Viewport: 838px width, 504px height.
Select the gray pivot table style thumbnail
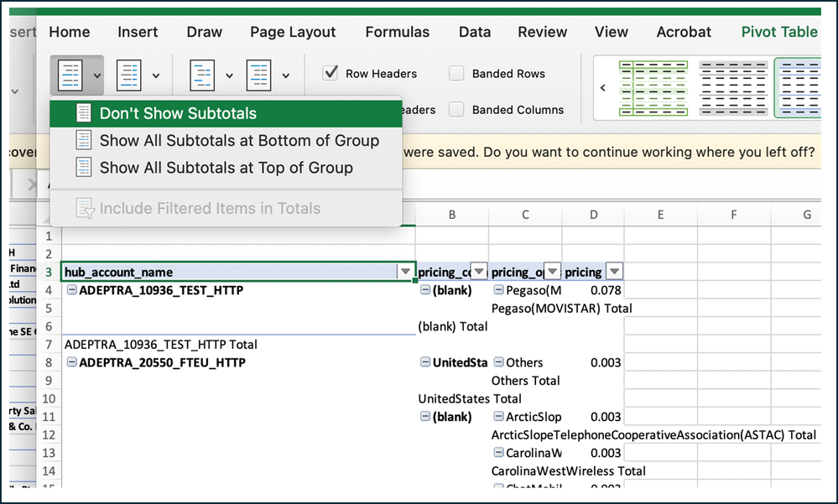[733, 88]
